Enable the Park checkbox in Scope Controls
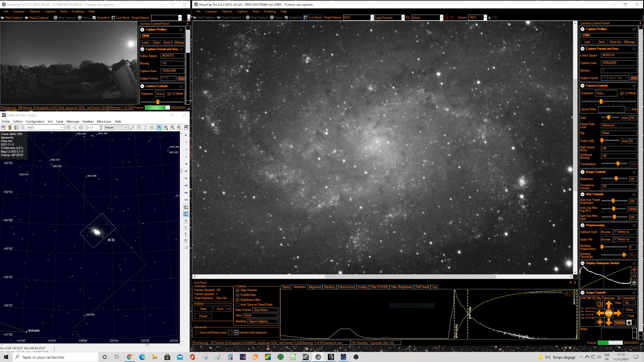644x362 pixels. pyautogui.click(x=625, y=316)
